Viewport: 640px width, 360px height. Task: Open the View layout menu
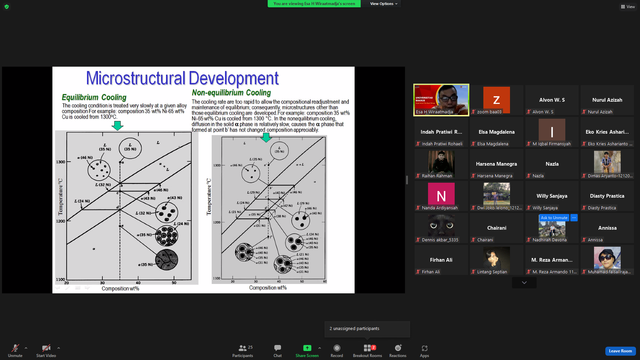628,7
